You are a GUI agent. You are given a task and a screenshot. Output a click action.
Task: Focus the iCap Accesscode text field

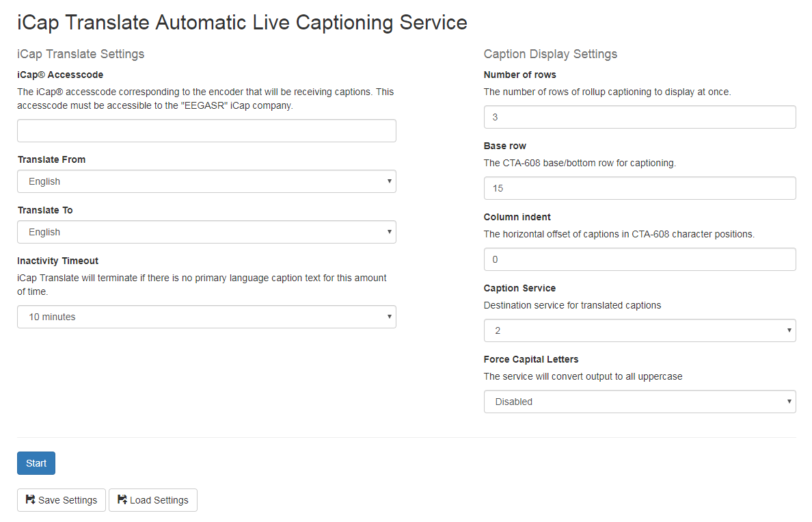[206, 131]
